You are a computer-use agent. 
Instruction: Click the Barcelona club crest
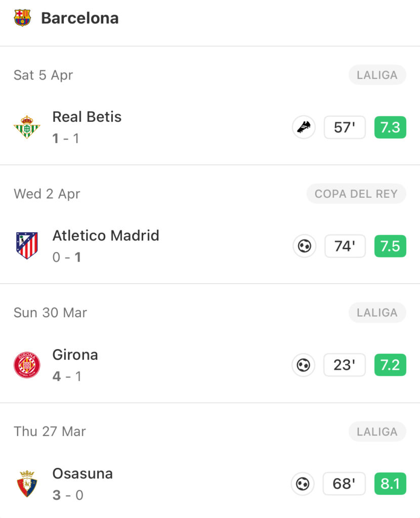pos(22,18)
